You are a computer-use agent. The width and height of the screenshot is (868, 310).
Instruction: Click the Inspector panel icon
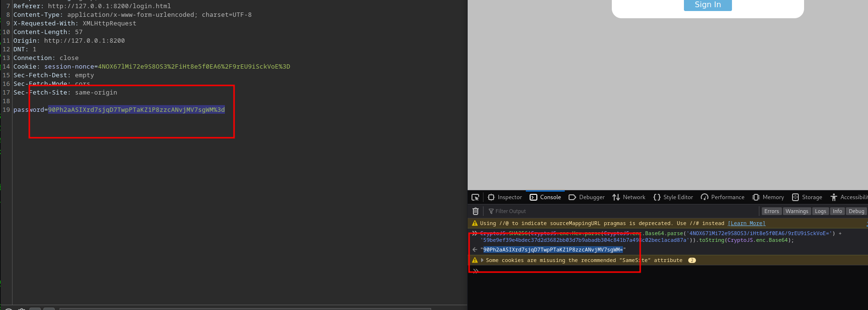coord(491,197)
